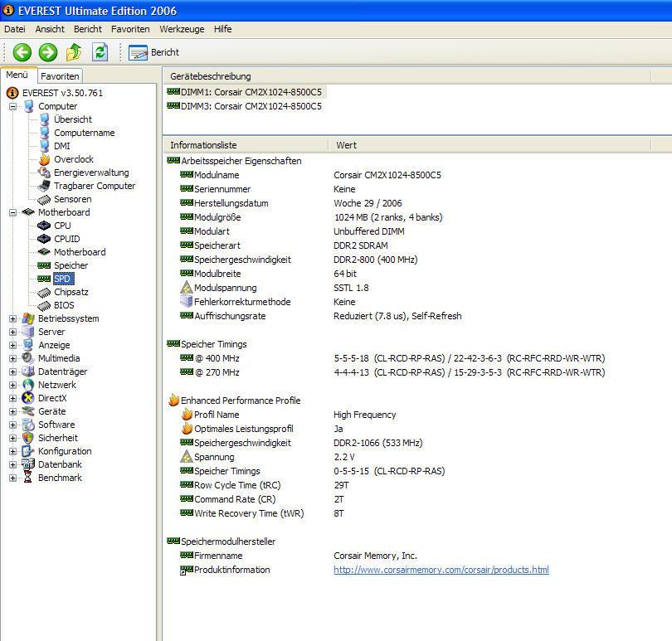The width and height of the screenshot is (672, 641).
Task: Select the Übersicht icon in tree
Action: coord(44,119)
